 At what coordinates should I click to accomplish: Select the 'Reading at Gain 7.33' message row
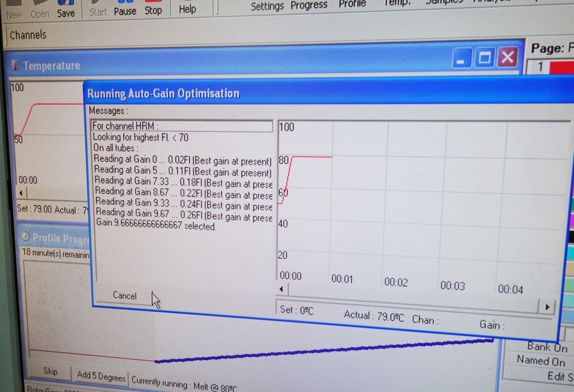(x=183, y=182)
